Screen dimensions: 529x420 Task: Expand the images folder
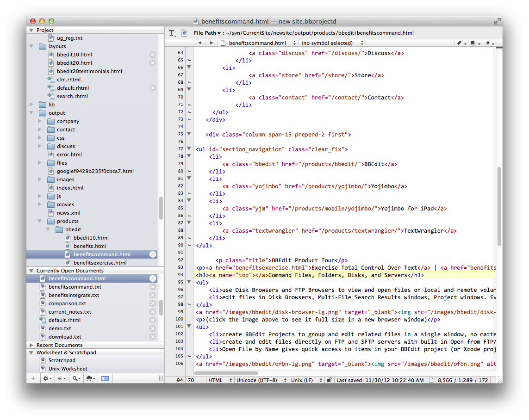tap(39, 179)
